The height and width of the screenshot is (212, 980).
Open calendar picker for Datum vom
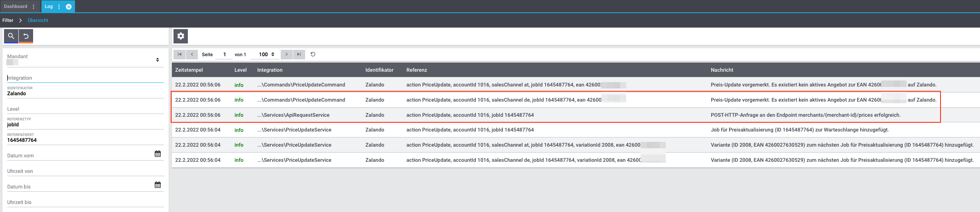tap(158, 154)
